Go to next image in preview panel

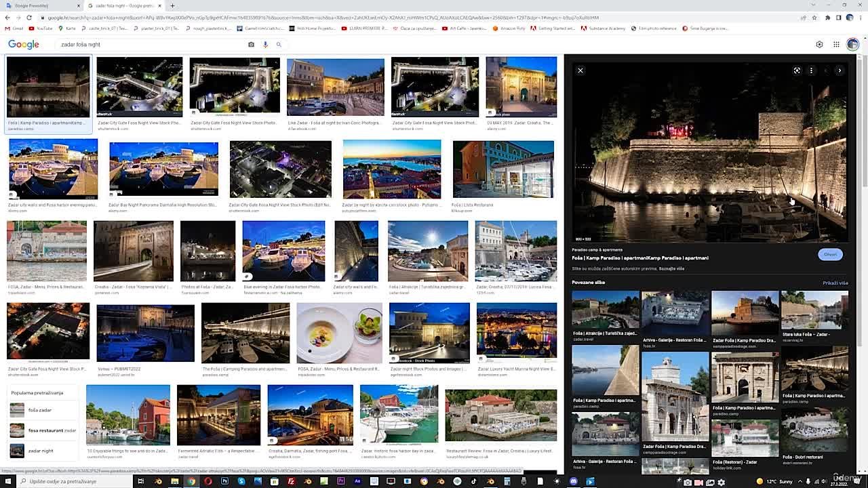(840, 70)
